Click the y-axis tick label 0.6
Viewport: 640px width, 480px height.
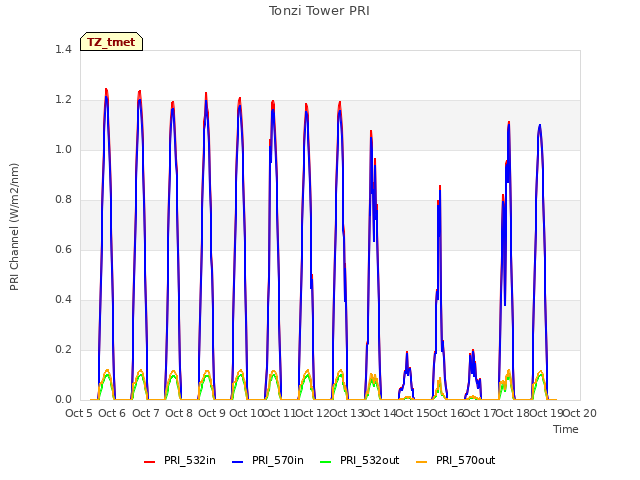pos(63,249)
